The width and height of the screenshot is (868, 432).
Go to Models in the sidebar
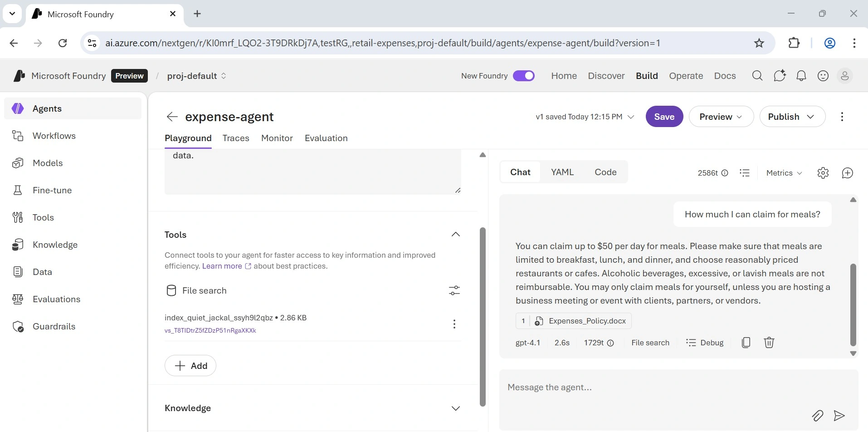point(73,163)
